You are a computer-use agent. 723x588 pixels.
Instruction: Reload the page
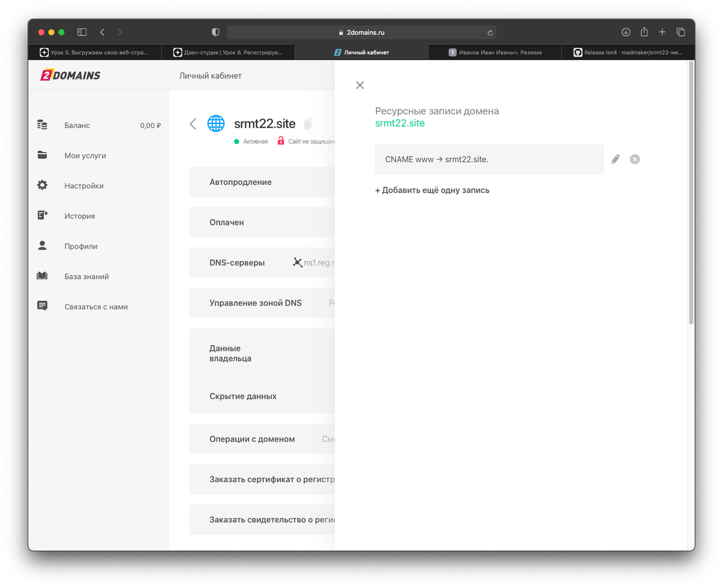click(490, 33)
